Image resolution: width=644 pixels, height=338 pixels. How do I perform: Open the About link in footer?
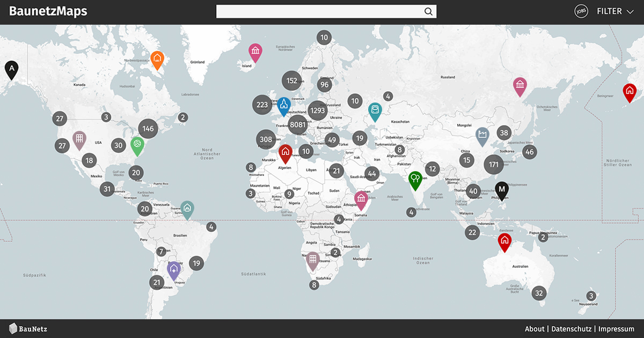(x=534, y=329)
